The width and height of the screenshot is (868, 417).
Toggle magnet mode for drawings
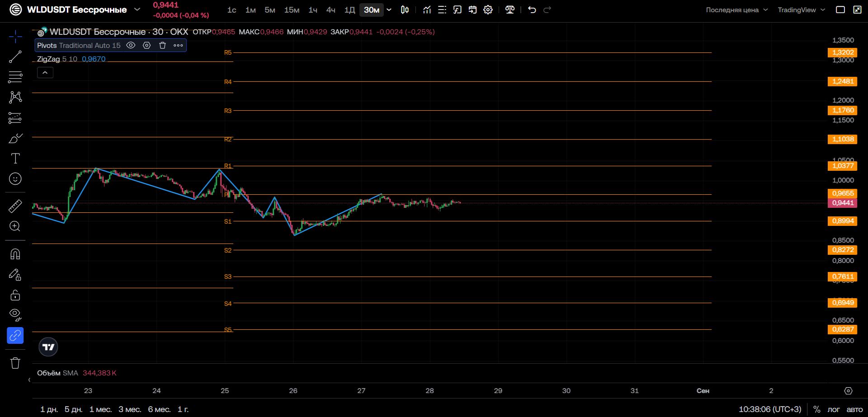(15, 254)
